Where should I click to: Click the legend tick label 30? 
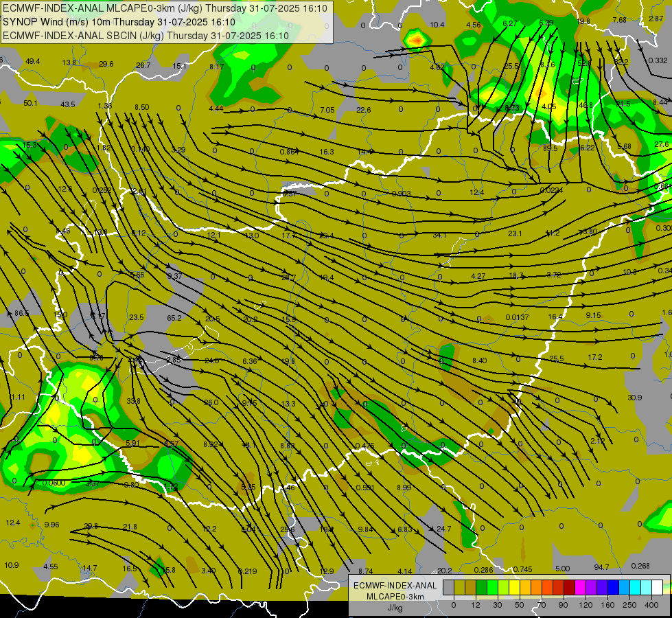tap(497, 605)
